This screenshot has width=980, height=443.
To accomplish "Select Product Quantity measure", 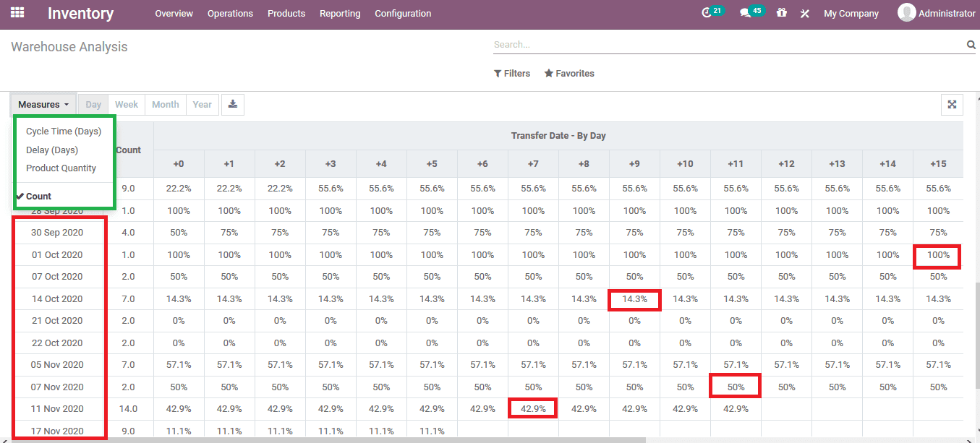I will (x=61, y=168).
